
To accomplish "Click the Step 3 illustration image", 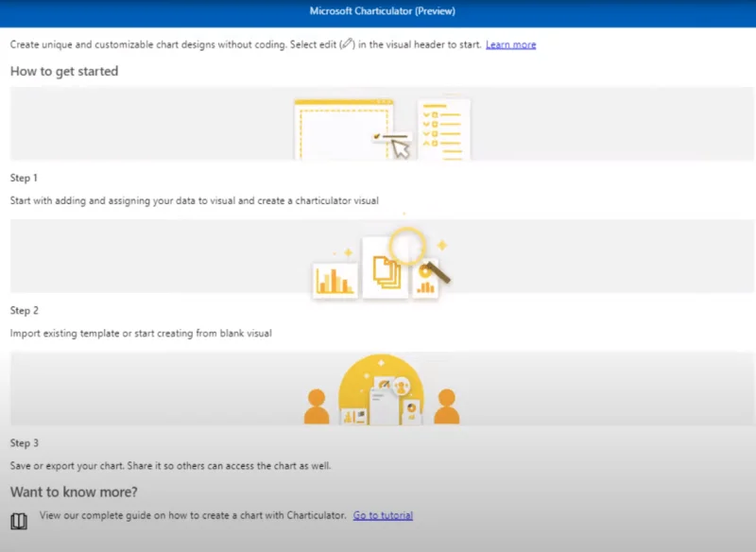I will coord(382,389).
